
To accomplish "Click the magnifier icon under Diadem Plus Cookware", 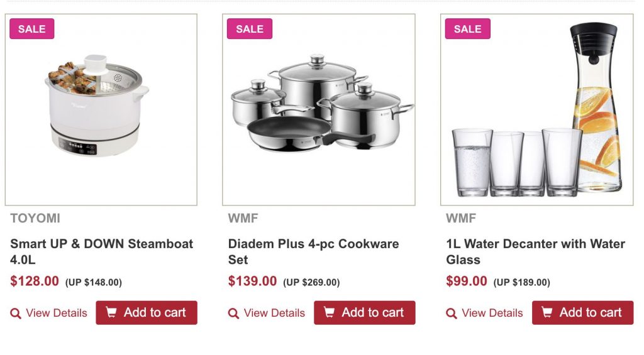I will [233, 314].
